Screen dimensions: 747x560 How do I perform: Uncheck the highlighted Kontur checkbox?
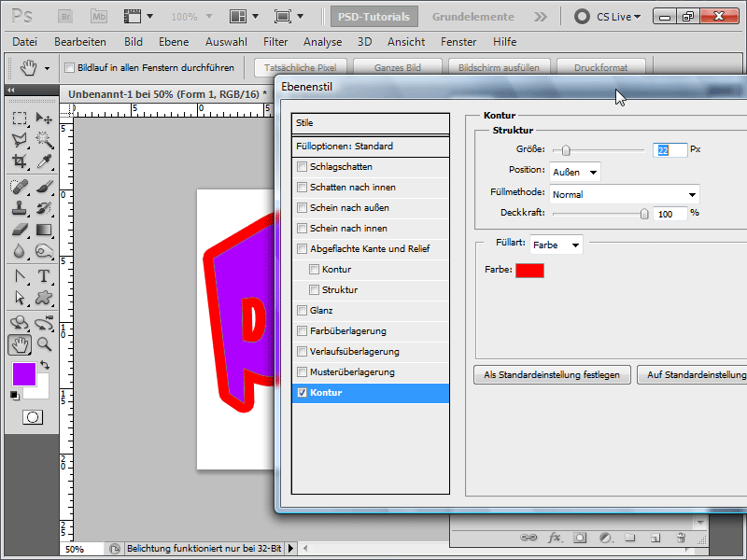(302, 393)
